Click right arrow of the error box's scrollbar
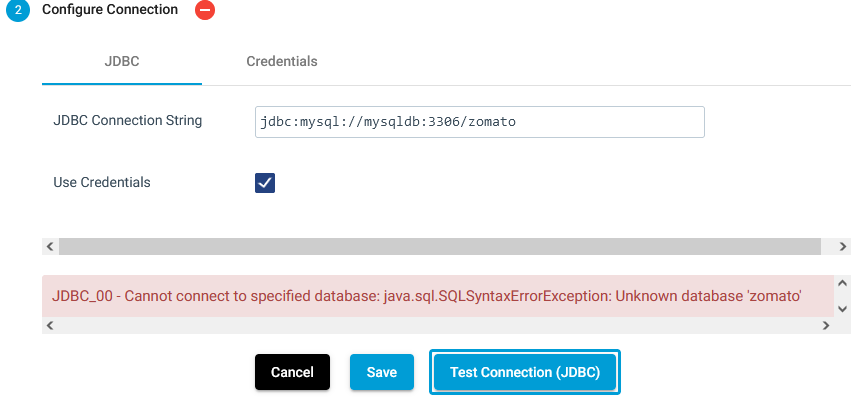 click(x=826, y=325)
